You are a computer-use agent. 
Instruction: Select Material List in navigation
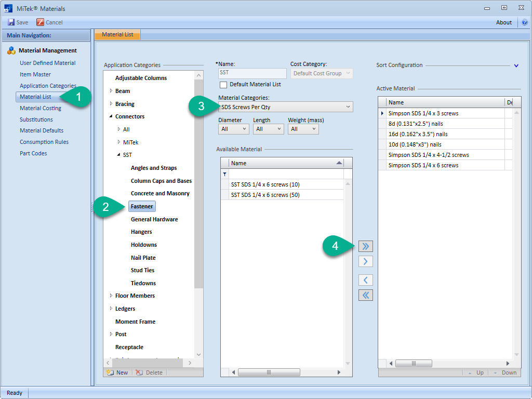(35, 97)
